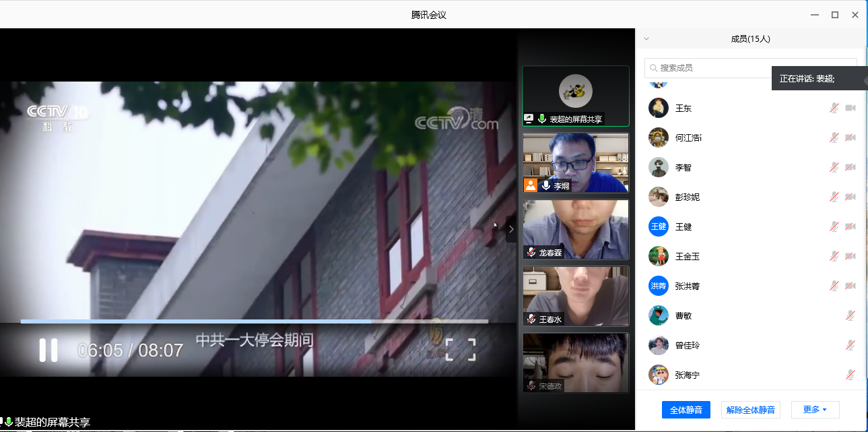This screenshot has width=868, height=432.
Task: Click 王东's camera icon in the member list
Action: click(x=850, y=108)
